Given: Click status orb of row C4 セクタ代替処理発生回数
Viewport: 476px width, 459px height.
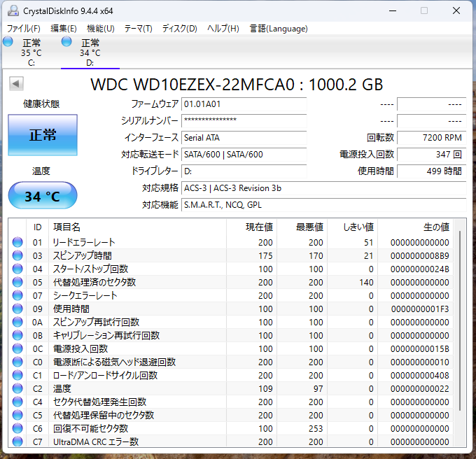Looking at the screenshot, I should click(x=17, y=402).
